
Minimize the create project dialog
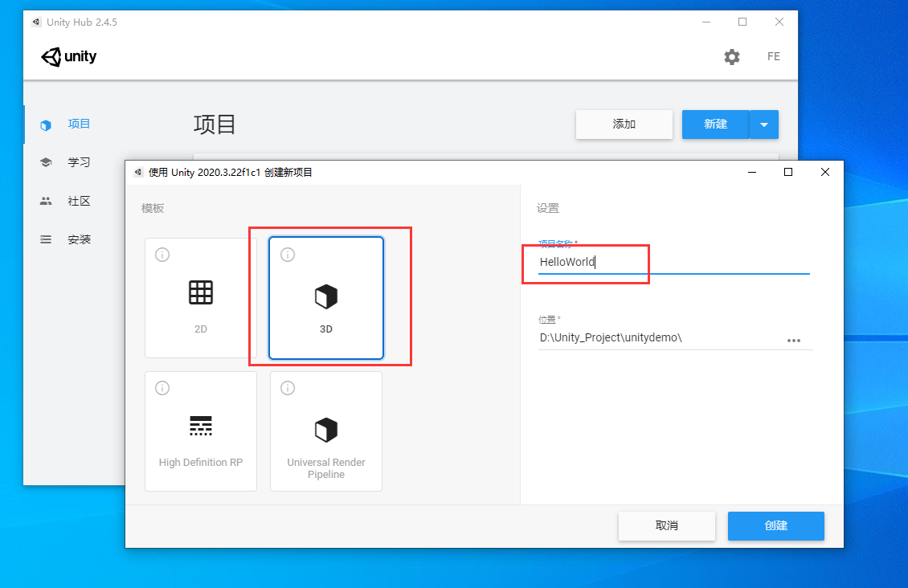[x=752, y=173]
